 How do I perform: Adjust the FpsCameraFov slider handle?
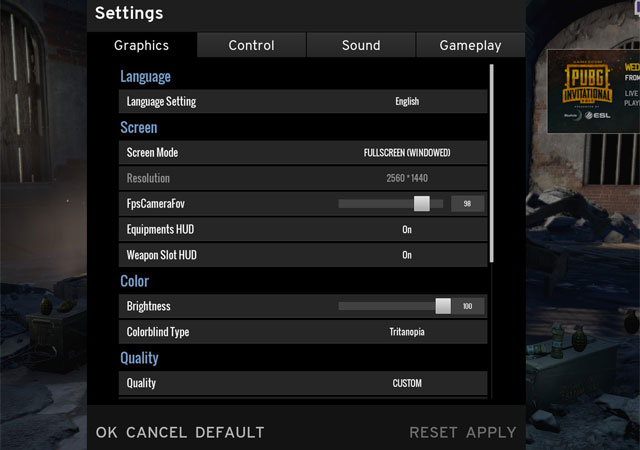coord(422,203)
